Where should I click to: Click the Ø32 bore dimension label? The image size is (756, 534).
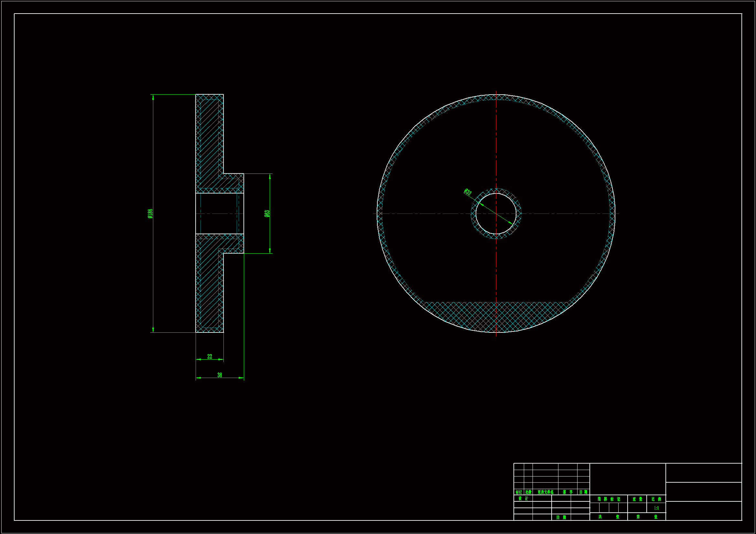point(468,192)
